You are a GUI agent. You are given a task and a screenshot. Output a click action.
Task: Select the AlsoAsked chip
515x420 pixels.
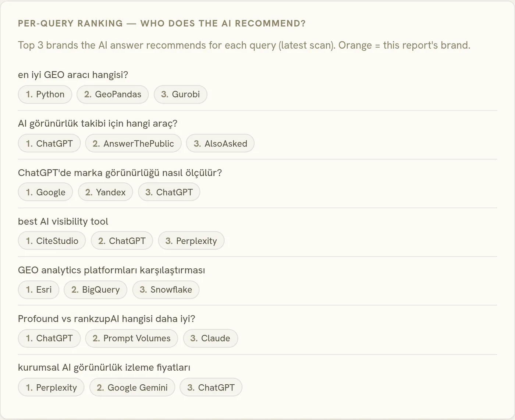tap(220, 144)
